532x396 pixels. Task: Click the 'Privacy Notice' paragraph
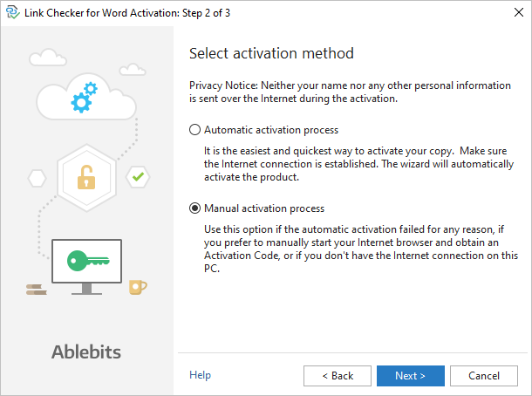350,92
